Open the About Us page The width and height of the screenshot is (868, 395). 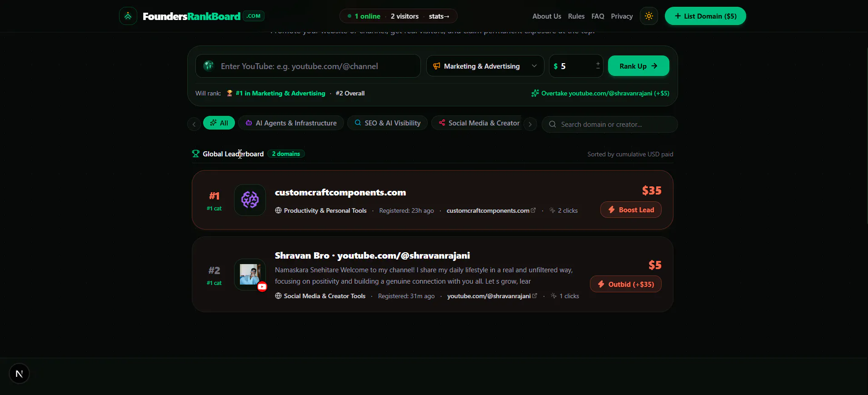[x=547, y=16]
